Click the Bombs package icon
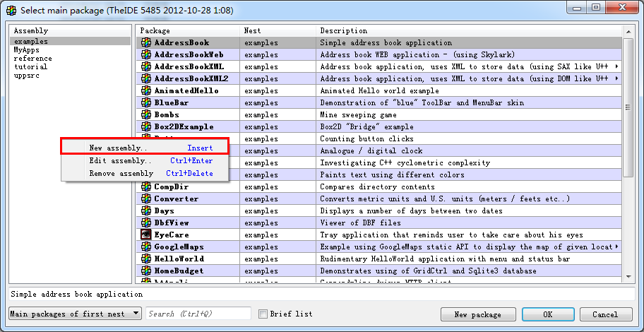Viewport: 644px width, 332px height. [x=146, y=114]
